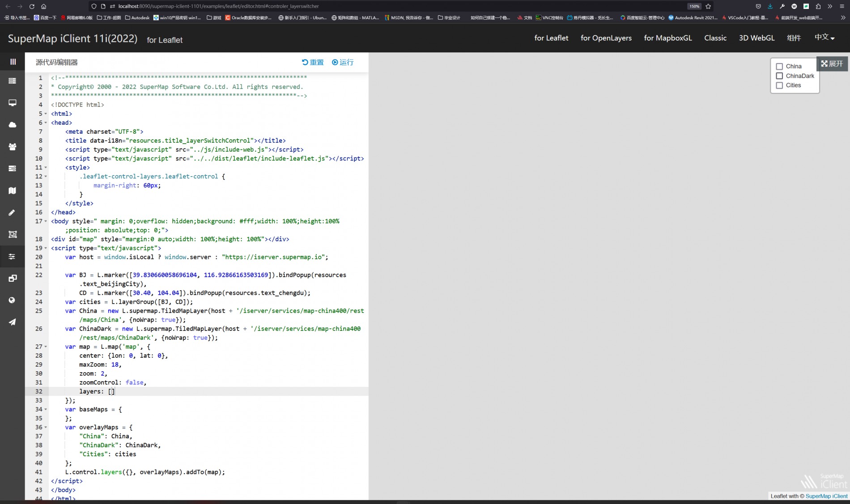Open the for OpenLayers nav item

click(606, 38)
